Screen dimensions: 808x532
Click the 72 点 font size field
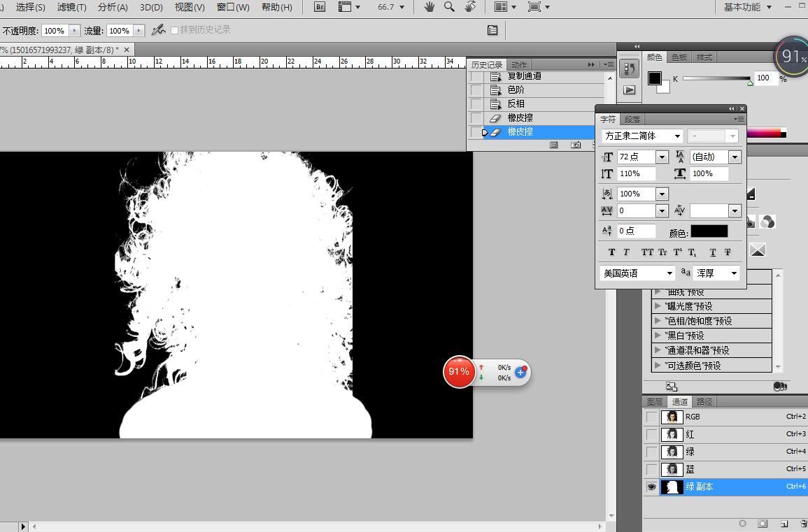(x=635, y=157)
